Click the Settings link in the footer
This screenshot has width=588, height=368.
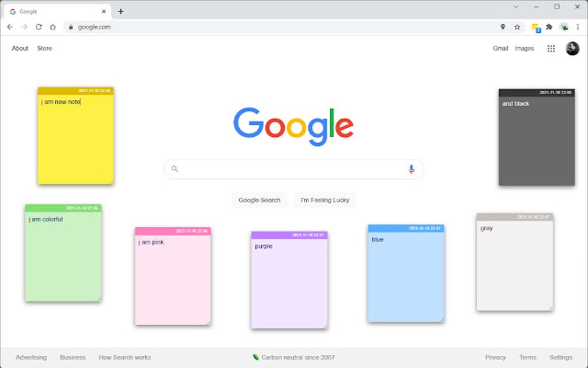(x=561, y=357)
